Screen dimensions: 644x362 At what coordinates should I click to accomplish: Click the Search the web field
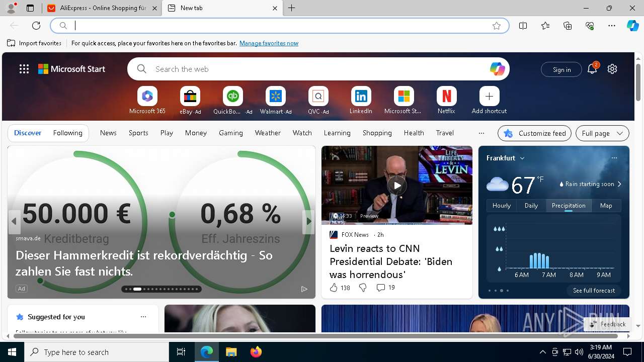tap(318, 69)
